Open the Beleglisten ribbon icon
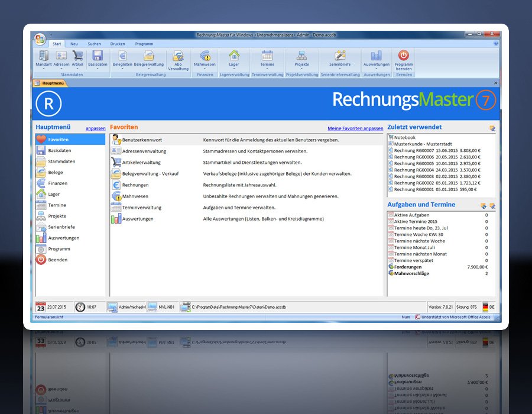Screen dimensions: 532x414 point(122,56)
